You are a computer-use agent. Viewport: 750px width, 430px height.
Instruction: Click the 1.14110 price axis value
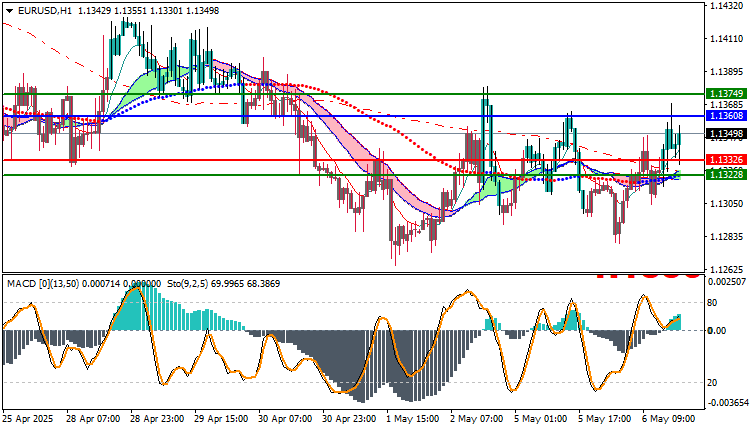[x=727, y=39]
